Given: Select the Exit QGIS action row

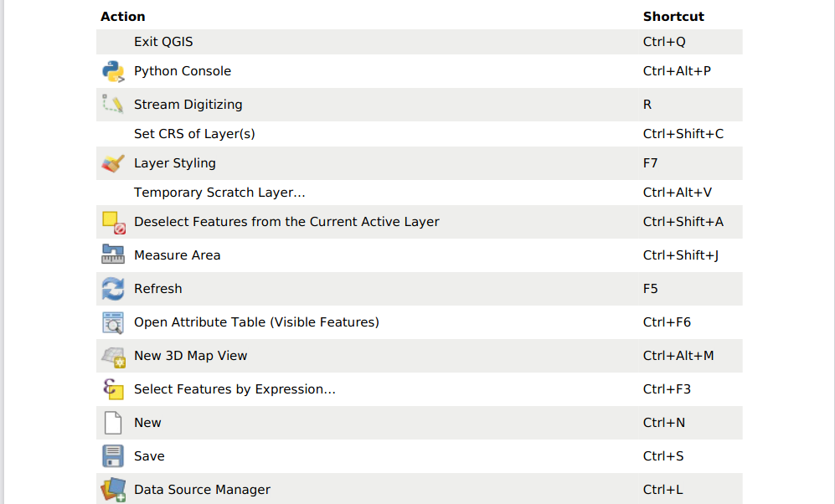Looking at the screenshot, I should 163,42.
